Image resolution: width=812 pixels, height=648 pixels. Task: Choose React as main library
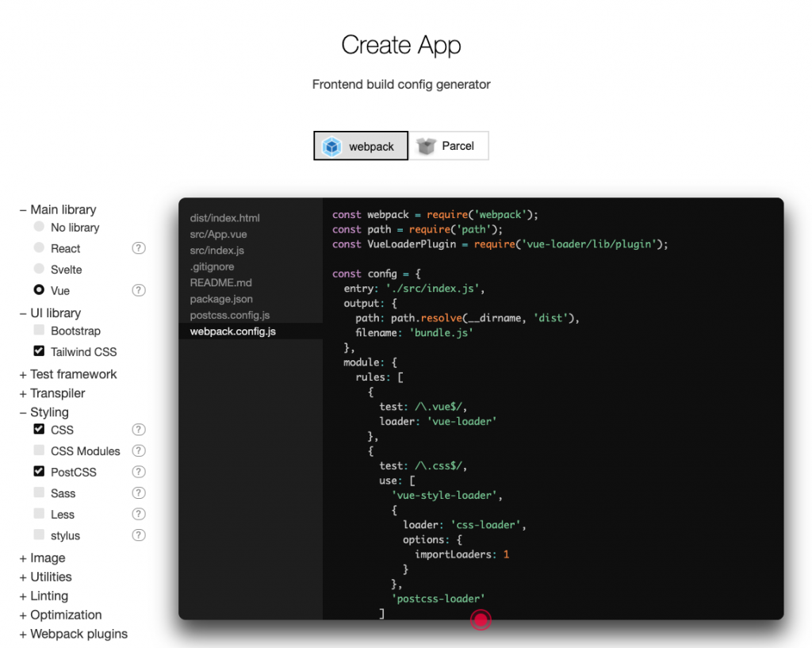pyautogui.click(x=39, y=247)
